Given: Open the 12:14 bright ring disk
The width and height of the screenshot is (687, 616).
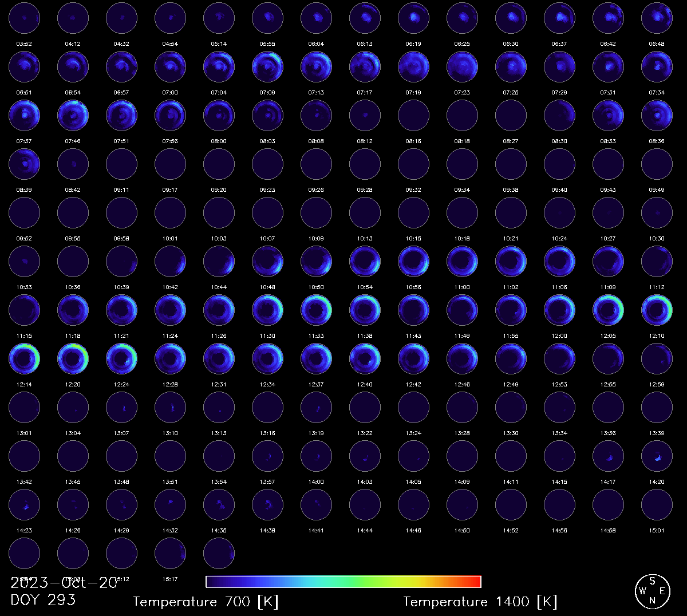Looking at the screenshot, I should [24, 358].
